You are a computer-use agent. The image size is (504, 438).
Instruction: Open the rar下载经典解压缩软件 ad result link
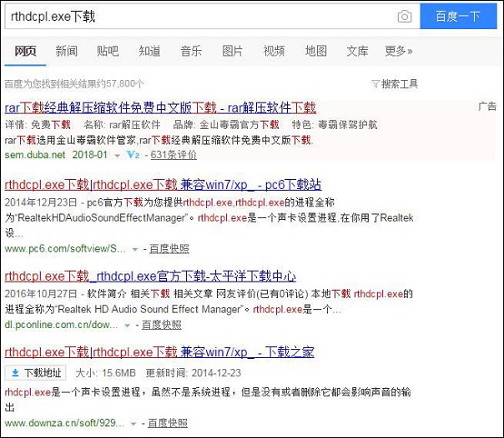161,108
